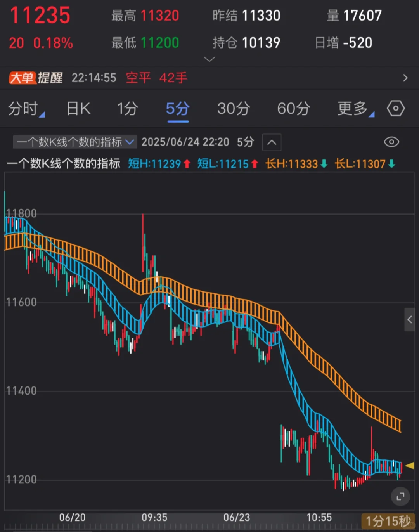The image size is (419, 532).
Task: Expand quote details via the down chevron
Action: coord(209,59)
